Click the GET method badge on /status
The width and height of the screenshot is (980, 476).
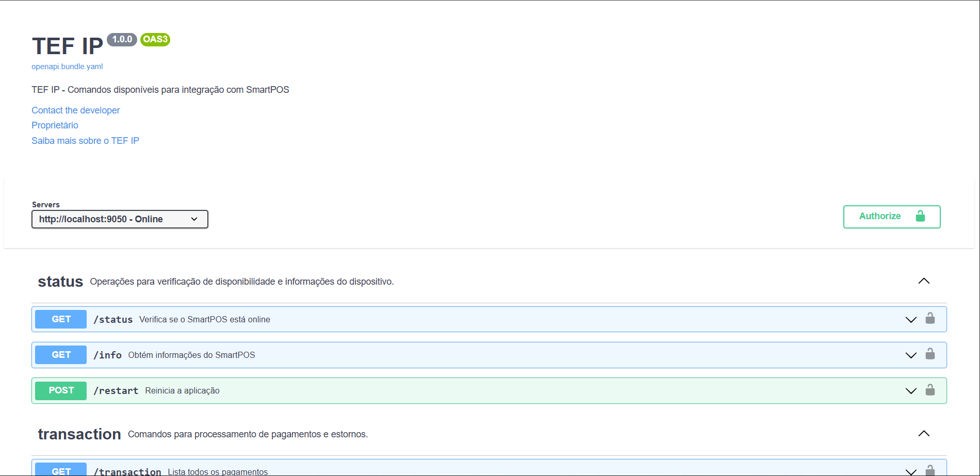click(60, 319)
